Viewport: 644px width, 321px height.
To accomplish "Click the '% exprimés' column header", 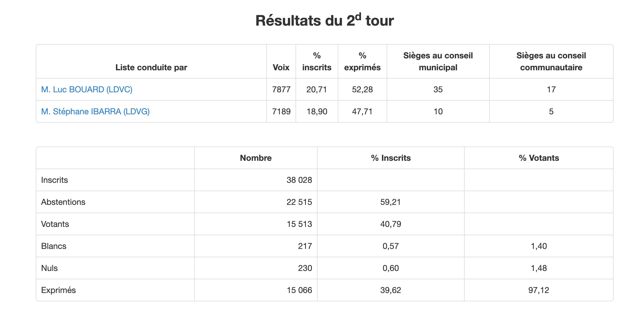I will pos(363,61).
